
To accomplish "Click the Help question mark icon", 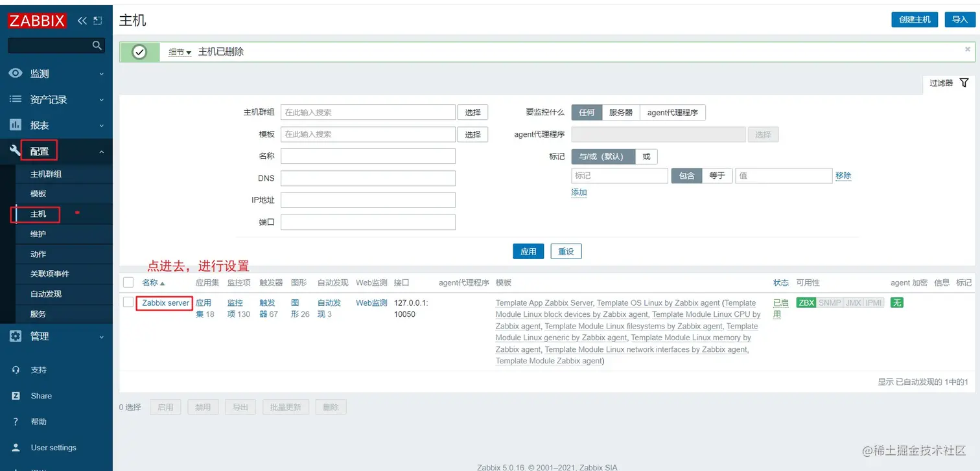I will 16,422.
